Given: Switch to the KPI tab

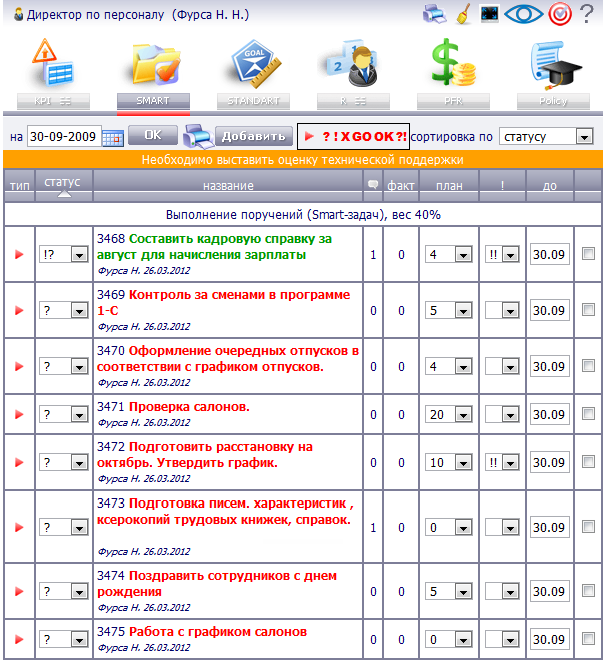Looking at the screenshot, I should pos(53,101).
